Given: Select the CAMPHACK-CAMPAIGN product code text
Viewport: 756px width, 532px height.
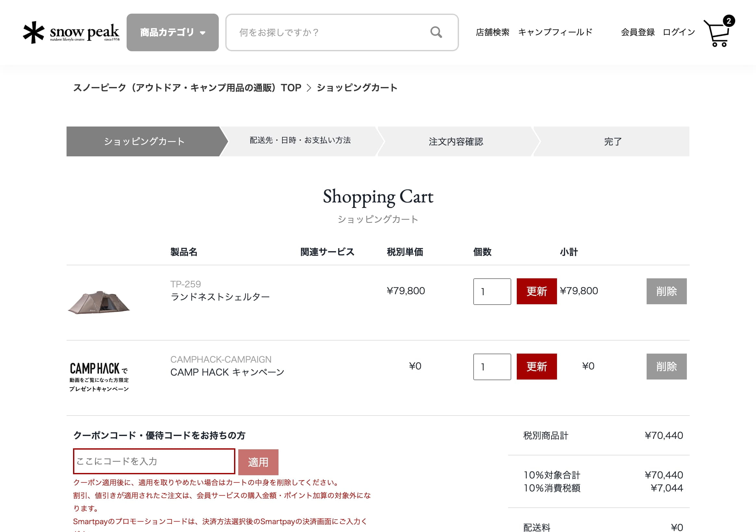Looking at the screenshot, I should [x=221, y=359].
